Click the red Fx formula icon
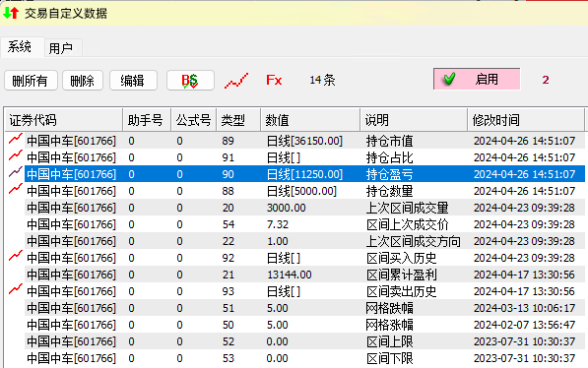The height and width of the screenshot is (368, 588). (274, 80)
